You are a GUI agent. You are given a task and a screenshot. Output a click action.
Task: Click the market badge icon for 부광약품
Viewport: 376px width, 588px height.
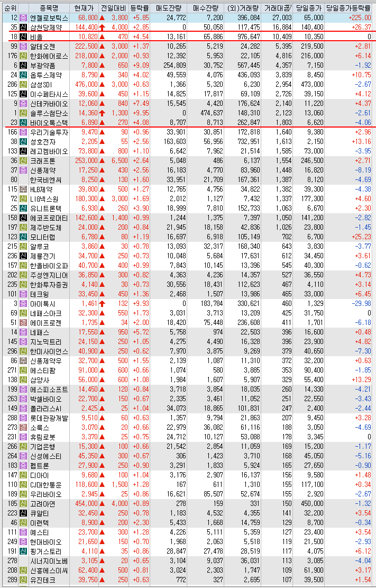click(x=23, y=65)
